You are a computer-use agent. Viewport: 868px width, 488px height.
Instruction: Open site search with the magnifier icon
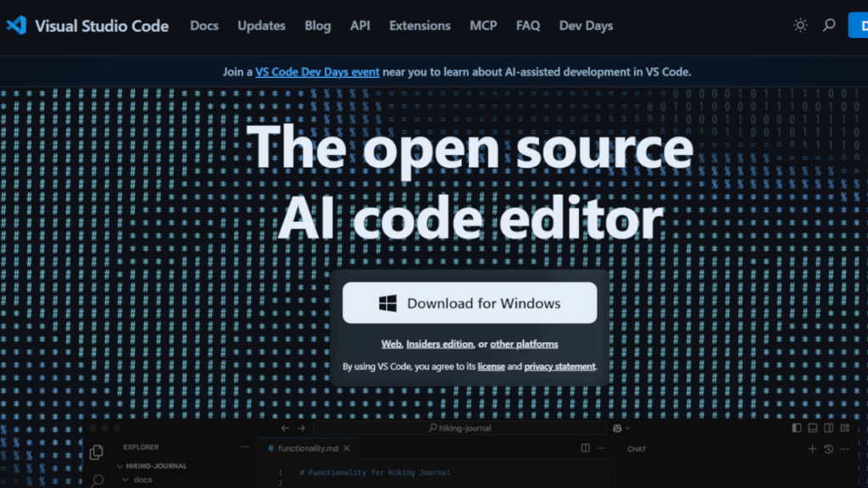point(829,25)
